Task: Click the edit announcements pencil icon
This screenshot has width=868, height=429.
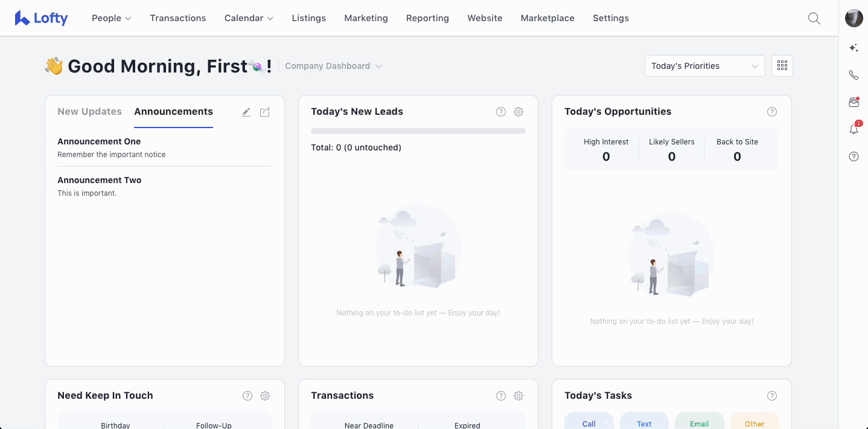Action: point(246,112)
